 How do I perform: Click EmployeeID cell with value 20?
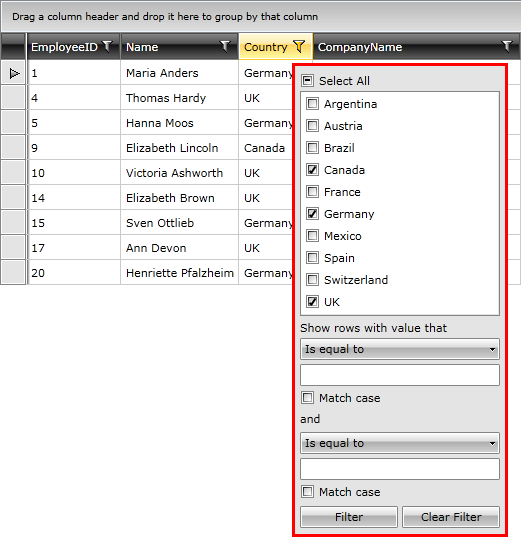(74, 273)
